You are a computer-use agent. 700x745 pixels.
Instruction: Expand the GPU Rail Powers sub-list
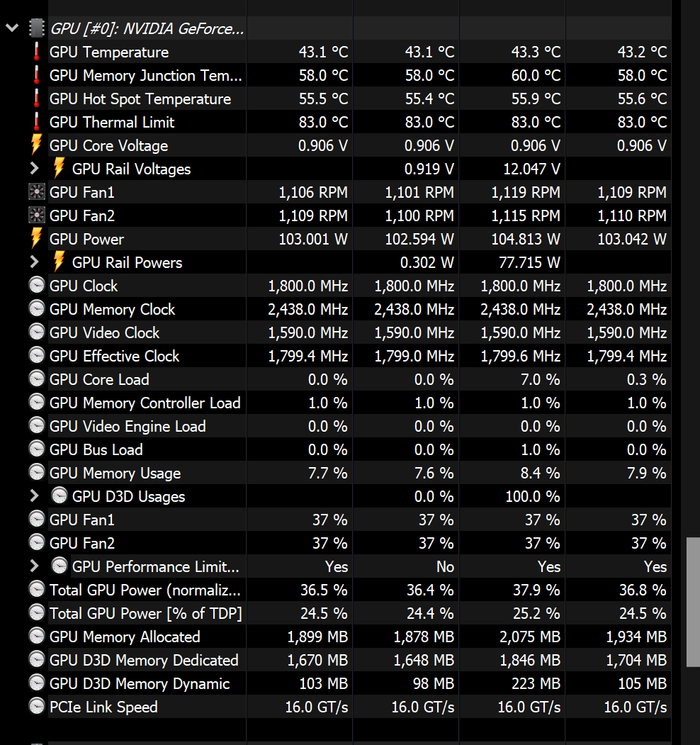(34, 262)
